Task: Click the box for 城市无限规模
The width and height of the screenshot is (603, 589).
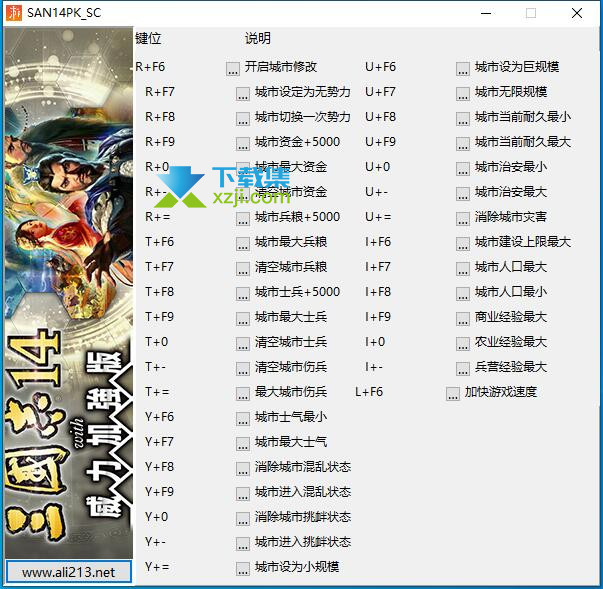Action: click(x=463, y=93)
